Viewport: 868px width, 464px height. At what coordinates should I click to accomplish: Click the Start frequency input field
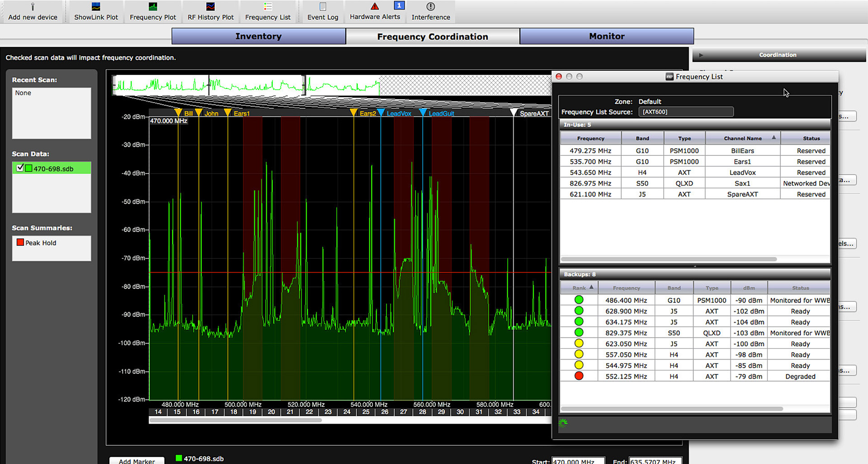578,461
